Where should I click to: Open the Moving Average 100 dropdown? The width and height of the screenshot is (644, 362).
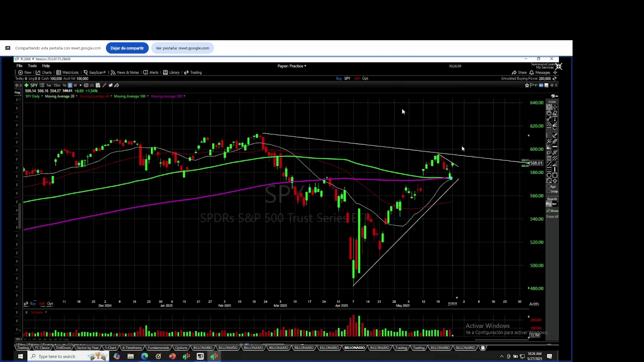147,96
